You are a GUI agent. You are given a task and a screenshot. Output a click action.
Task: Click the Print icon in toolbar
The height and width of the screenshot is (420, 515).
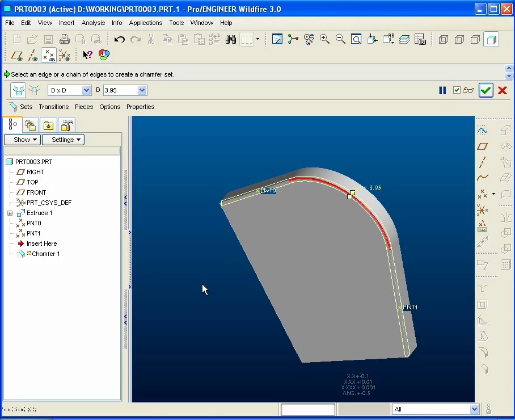tap(65, 40)
